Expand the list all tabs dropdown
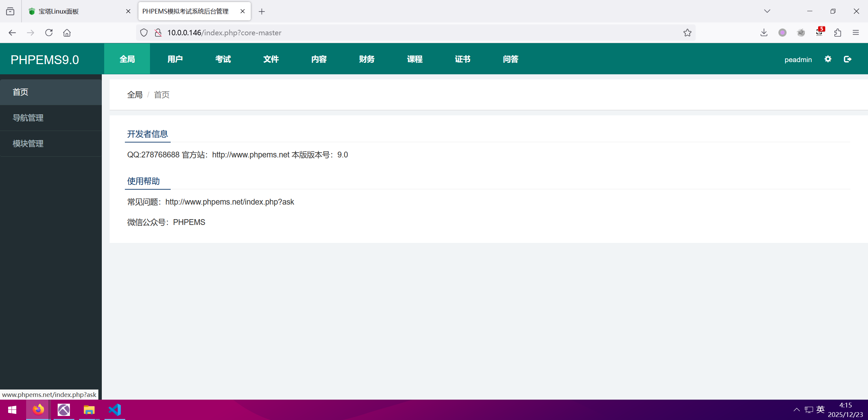This screenshot has width=868, height=420. click(767, 11)
